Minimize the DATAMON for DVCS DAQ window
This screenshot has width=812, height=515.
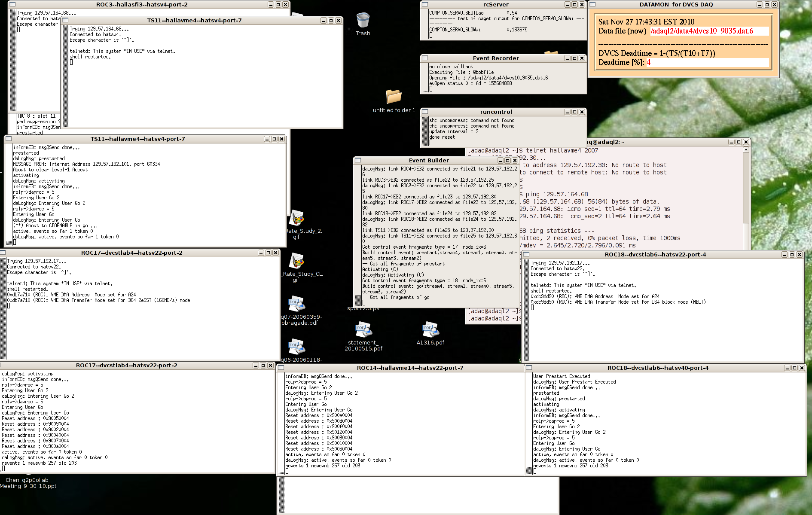click(x=759, y=4)
